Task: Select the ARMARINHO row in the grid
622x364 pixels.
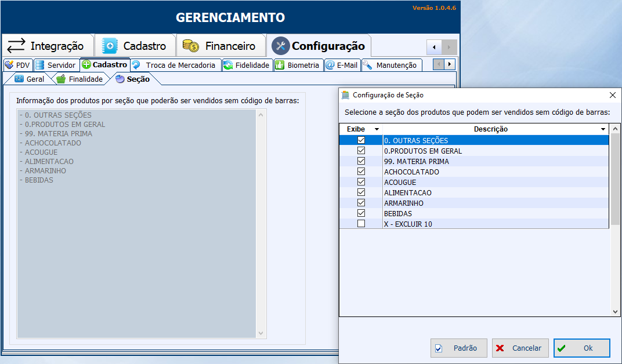Action: 403,203
